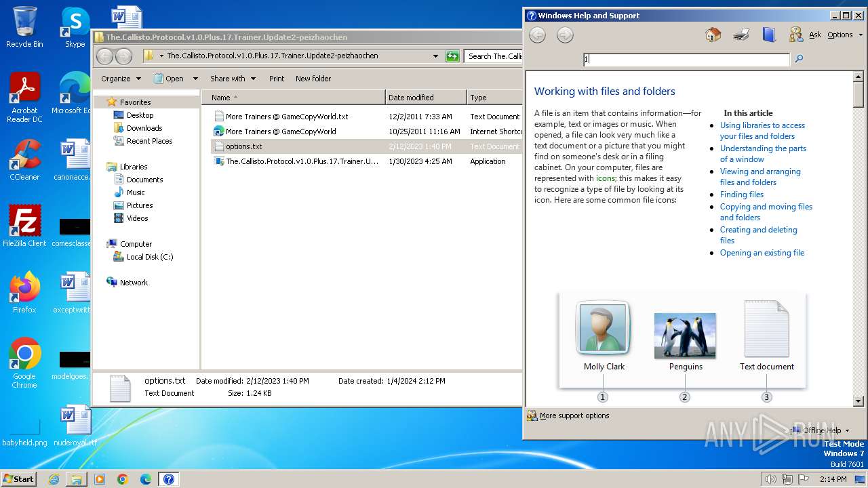Open Browse Help book icon
Viewport: 868px width, 488px height.
[769, 35]
